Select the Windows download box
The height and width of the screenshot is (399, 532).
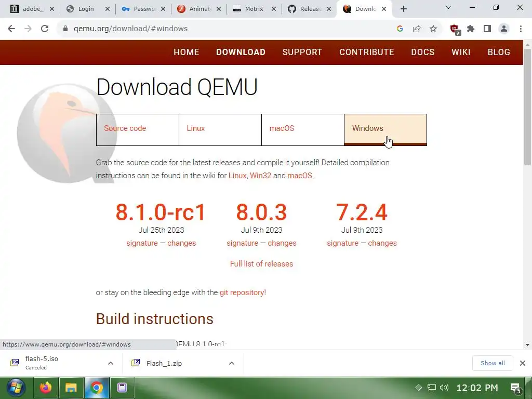coord(385,129)
